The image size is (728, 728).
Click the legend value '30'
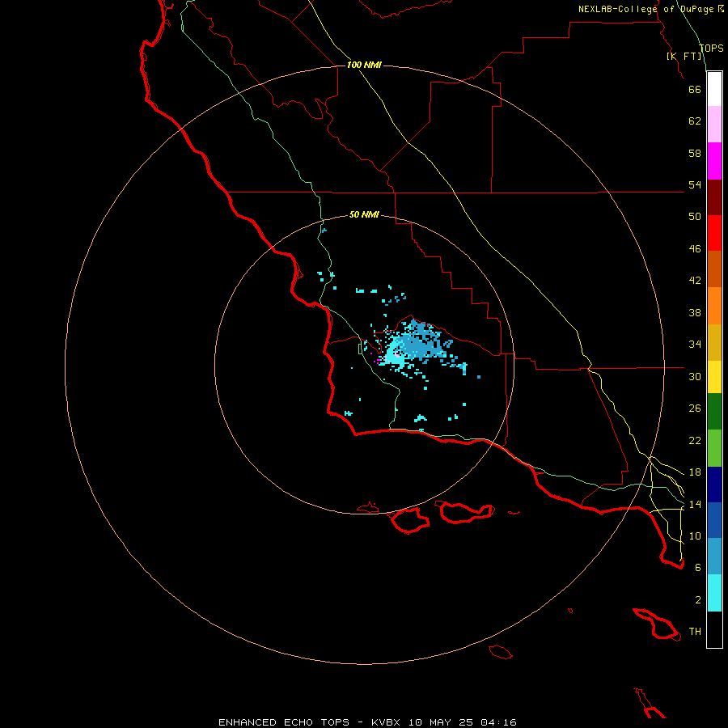[695, 376]
